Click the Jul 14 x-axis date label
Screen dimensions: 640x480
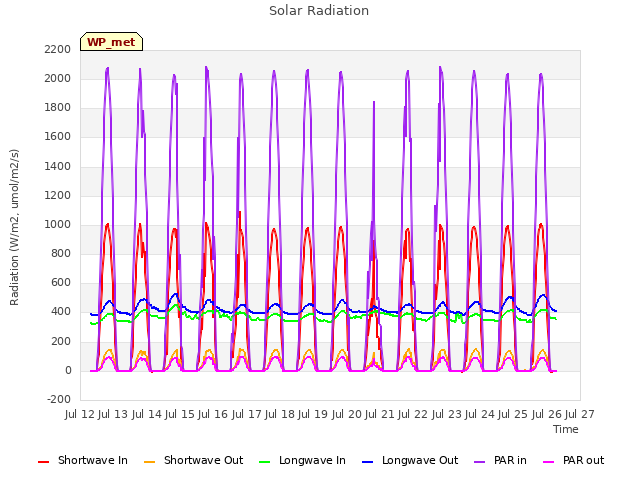point(146,414)
